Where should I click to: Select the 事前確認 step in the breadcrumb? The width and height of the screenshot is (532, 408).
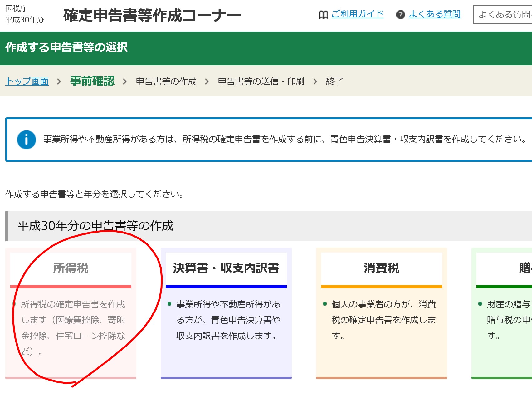[92, 81]
